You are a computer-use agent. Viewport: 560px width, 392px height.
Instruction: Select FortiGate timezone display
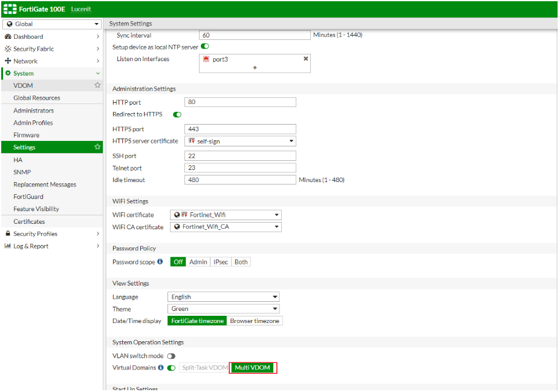pos(197,321)
